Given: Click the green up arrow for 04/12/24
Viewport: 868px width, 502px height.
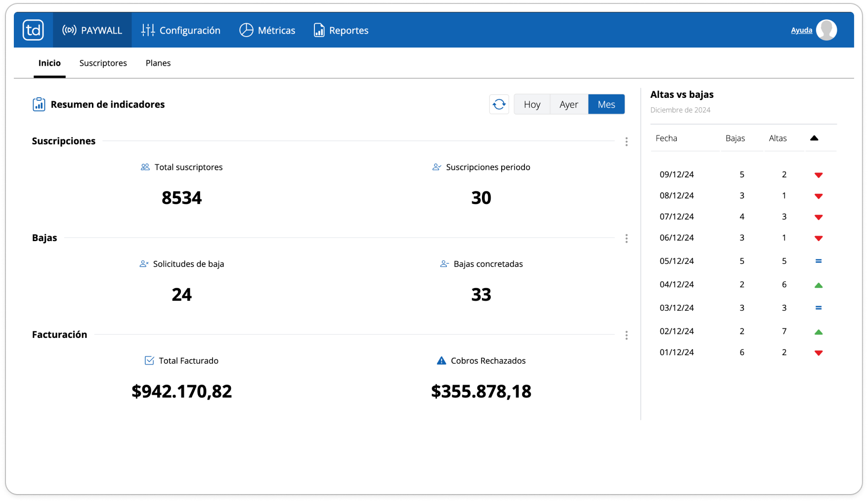Looking at the screenshot, I should [x=819, y=285].
